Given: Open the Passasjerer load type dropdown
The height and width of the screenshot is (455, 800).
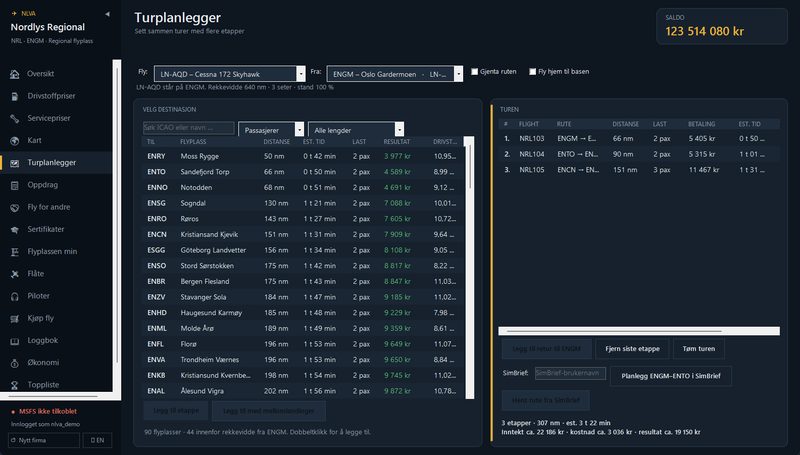Looking at the screenshot, I should [271, 130].
